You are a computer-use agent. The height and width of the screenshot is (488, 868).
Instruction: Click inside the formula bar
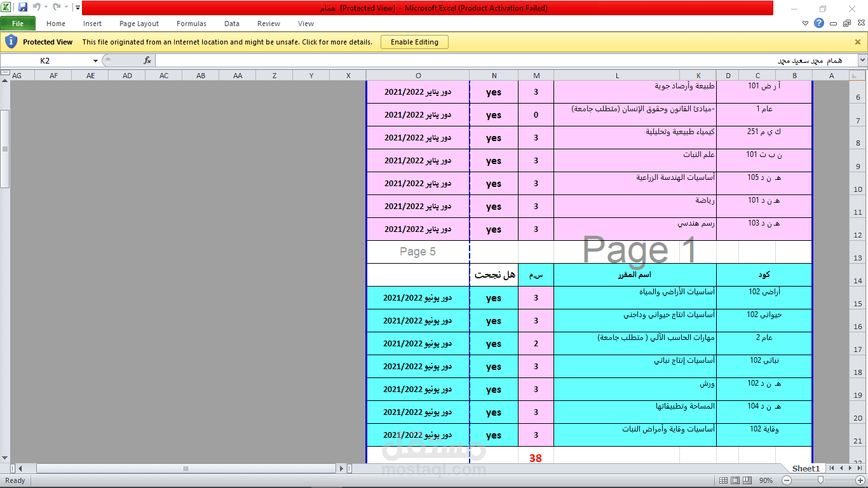tap(506, 60)
